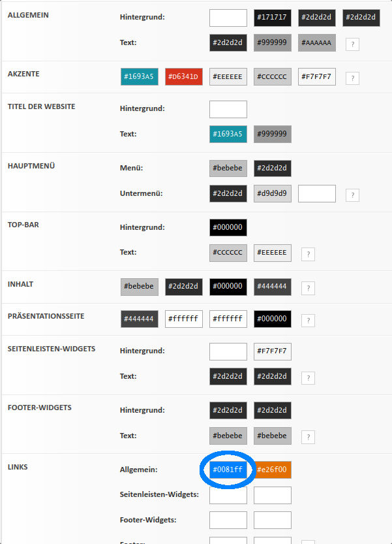Click empty Hintergrund field under Titel der Website
The image size is (392, 544).
(x=228, y=109)
